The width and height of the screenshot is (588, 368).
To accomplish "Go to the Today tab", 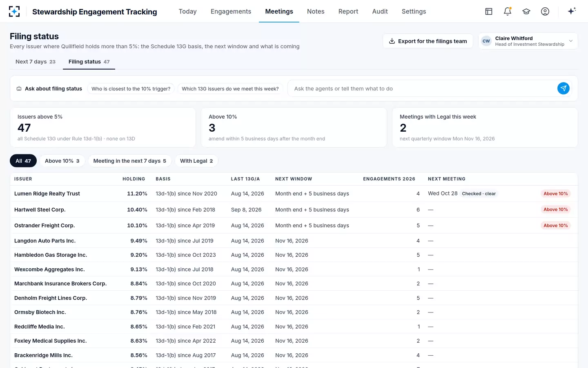I will pos(188,11).
